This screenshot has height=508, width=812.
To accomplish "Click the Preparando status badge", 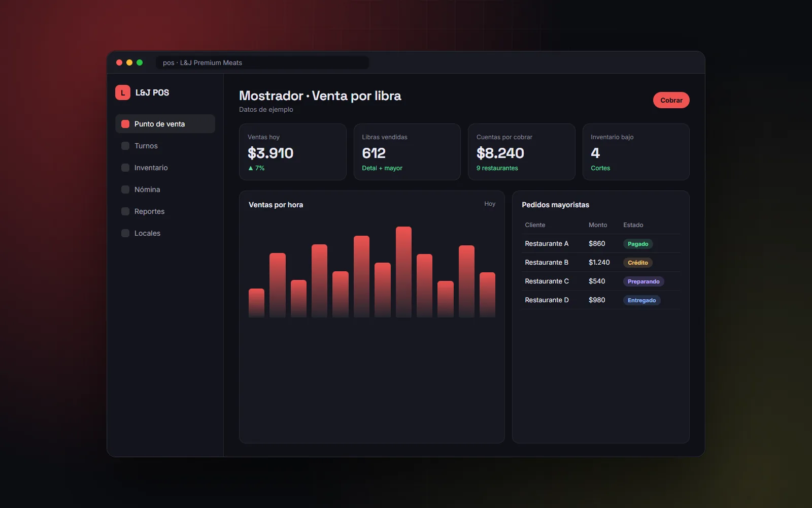I will click(x=644, y=281).
